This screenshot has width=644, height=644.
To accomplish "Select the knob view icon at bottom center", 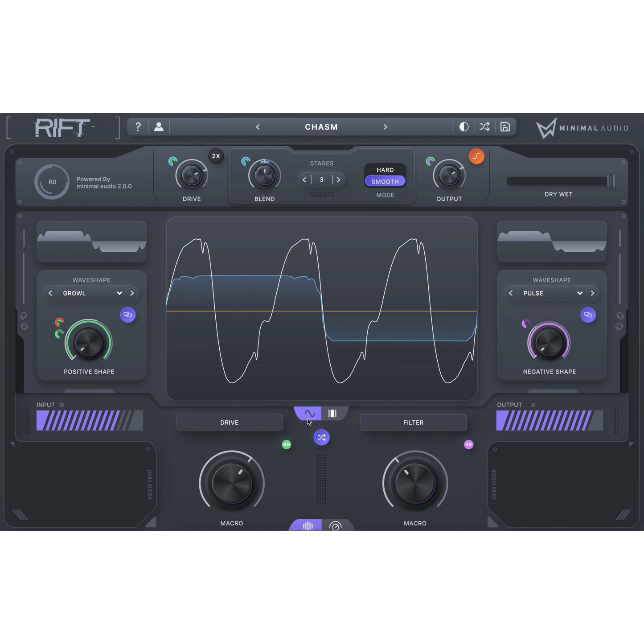I will coord(336,526).
